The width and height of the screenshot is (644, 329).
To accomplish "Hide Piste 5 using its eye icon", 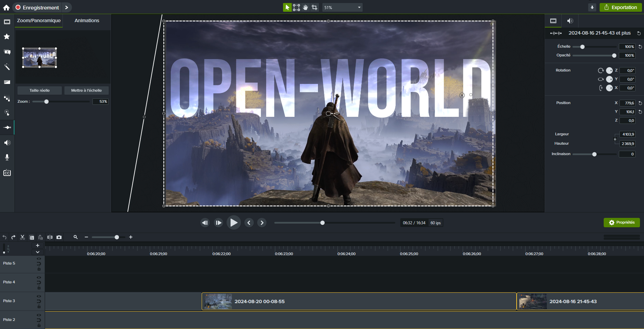I will pos(39,259).
